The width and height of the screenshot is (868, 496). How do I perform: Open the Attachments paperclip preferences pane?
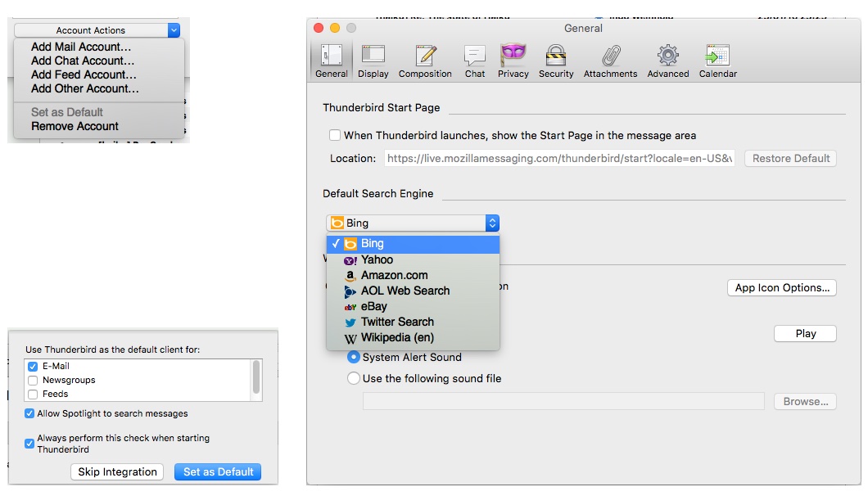[x=611, y=61]
